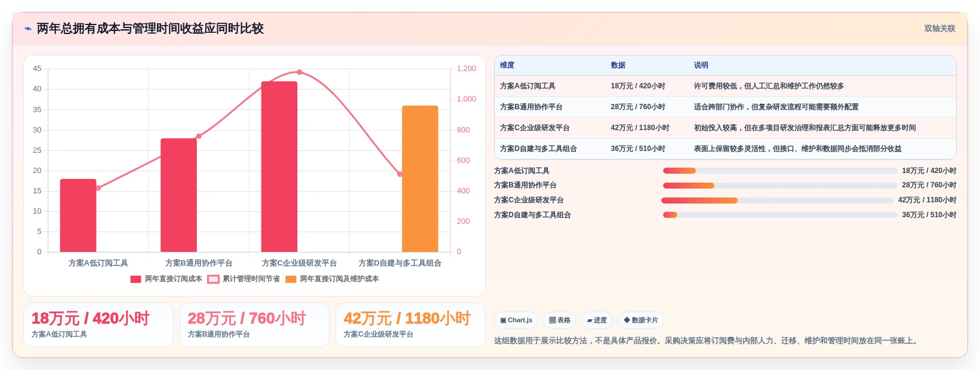Open the 42万元 / 1180小时 data card
This screenshot has width=980, height=370.
click(x=411, y=325)
